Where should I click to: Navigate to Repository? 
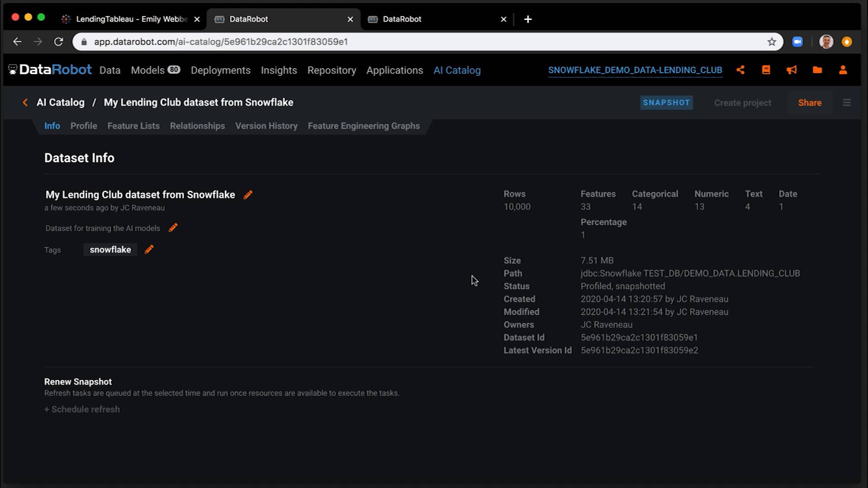point(332,70)
